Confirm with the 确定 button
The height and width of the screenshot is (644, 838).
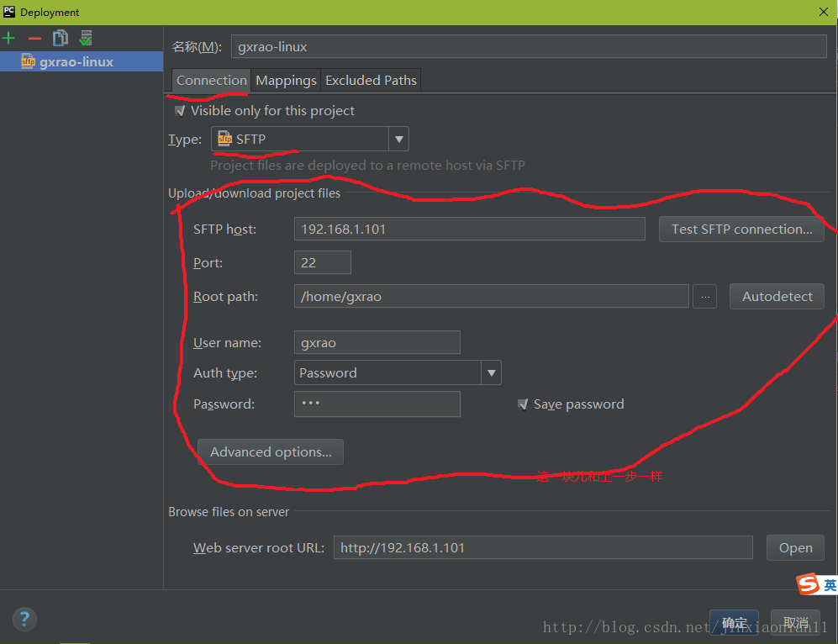click(x=735, y=623)
